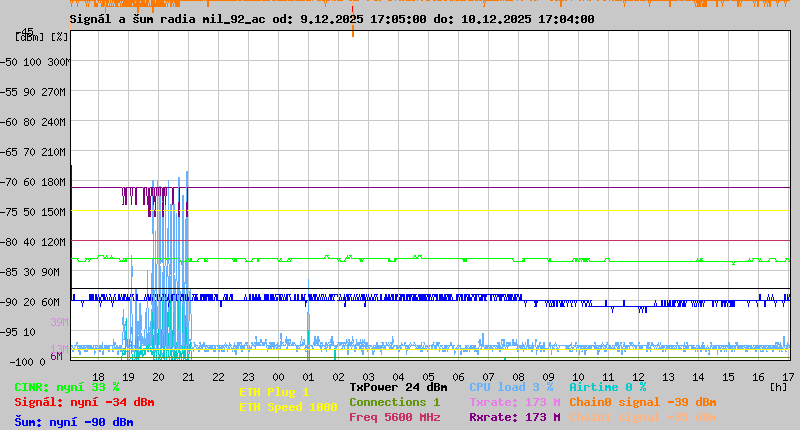Click the orange tick marker above the graph
The height and width of the screenshot is (430, 800).
tap(352, 27)
